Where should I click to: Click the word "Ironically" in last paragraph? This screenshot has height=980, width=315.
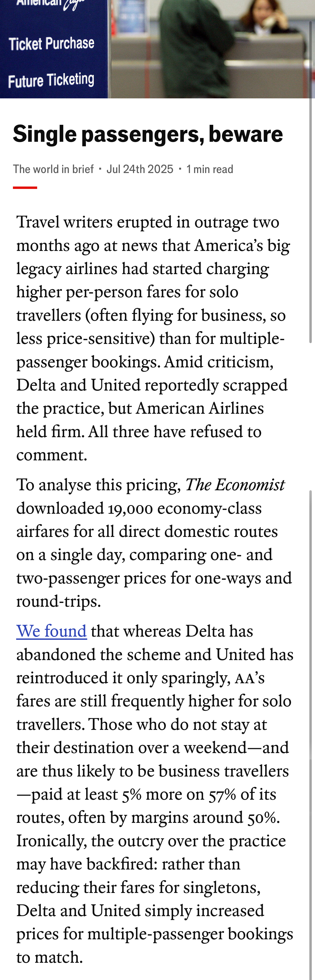[51, 841]
